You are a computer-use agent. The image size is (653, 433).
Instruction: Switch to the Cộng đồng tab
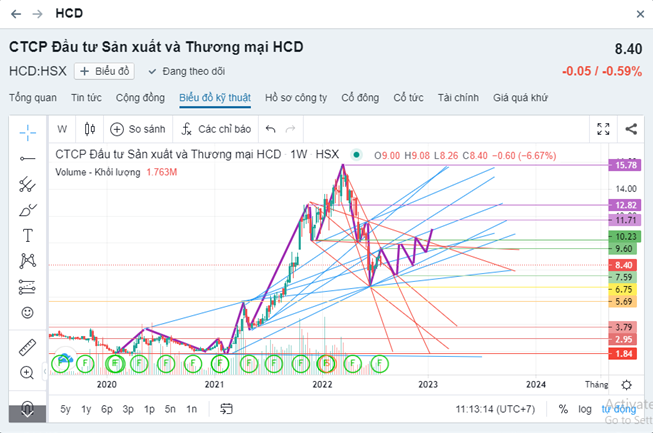(x=140, y=98)
